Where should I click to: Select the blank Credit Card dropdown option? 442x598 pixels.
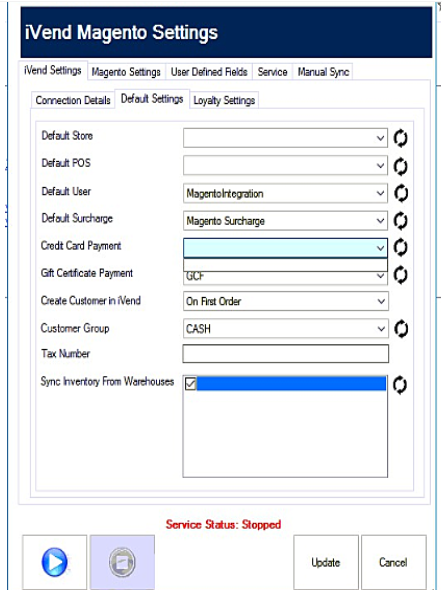(x=285, y=265)
